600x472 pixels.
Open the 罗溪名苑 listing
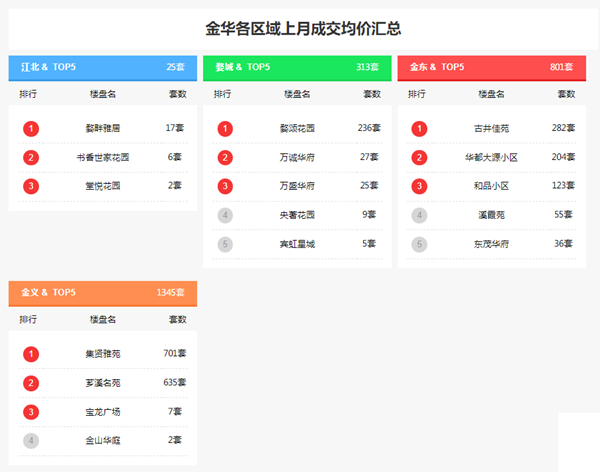tap(102, 382)
